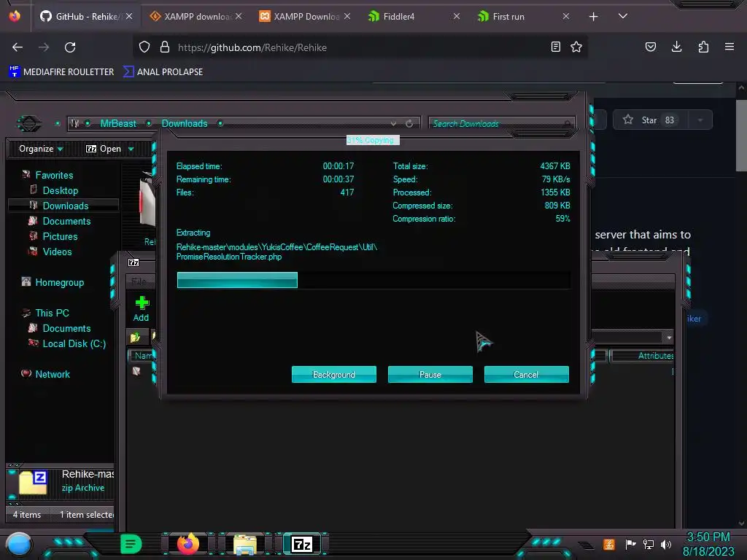This screenshot has width=747, height=560.
Task: Open Organize menu in Explorer
Action: point(41,149)
